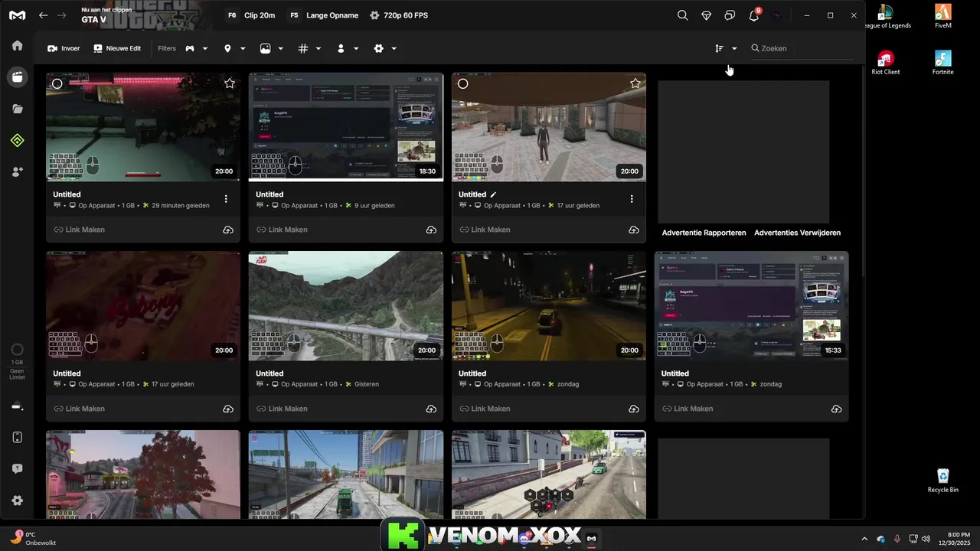The width and height of the screenshot is (980, 551).
Task: Open three-dot menu on 29 minuten geleden clip
Action: tap(226, 199)
